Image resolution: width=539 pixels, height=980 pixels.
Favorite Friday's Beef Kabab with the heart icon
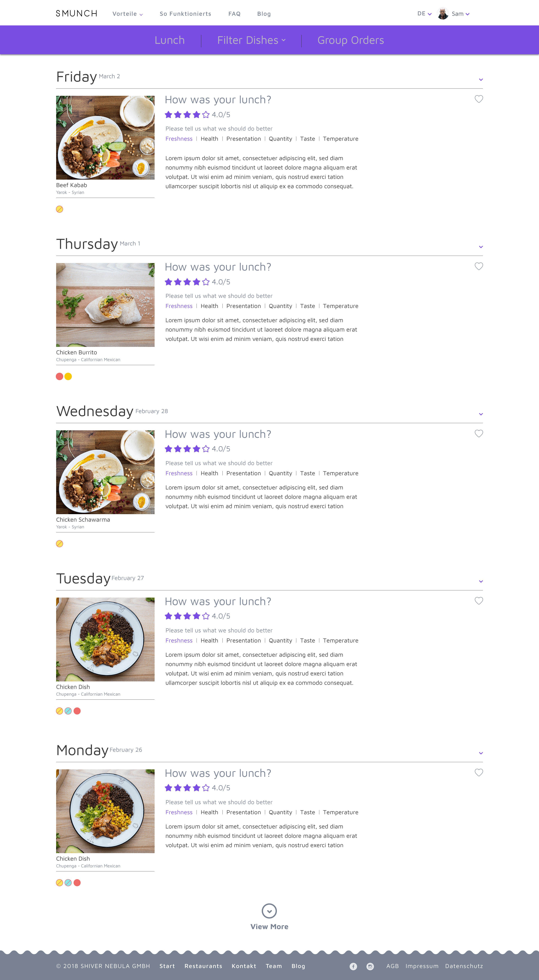pos(479,99)
